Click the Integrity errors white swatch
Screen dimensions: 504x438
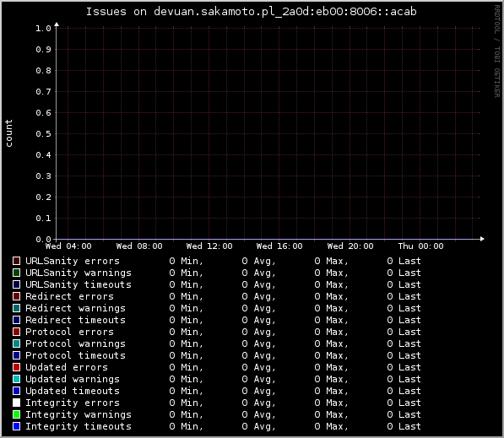(x=16, y=403)
